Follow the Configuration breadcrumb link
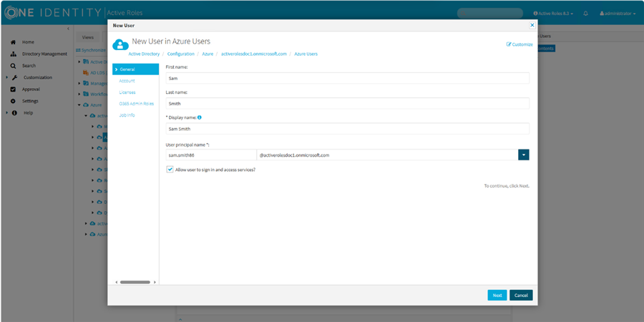Screen dimensions: 644x322 [x=181, y=54]
